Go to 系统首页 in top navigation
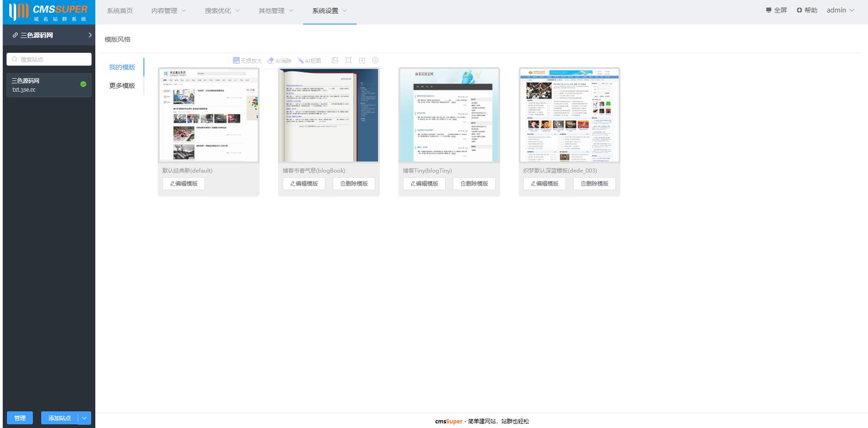868x428 pixels. click(120, 11)
